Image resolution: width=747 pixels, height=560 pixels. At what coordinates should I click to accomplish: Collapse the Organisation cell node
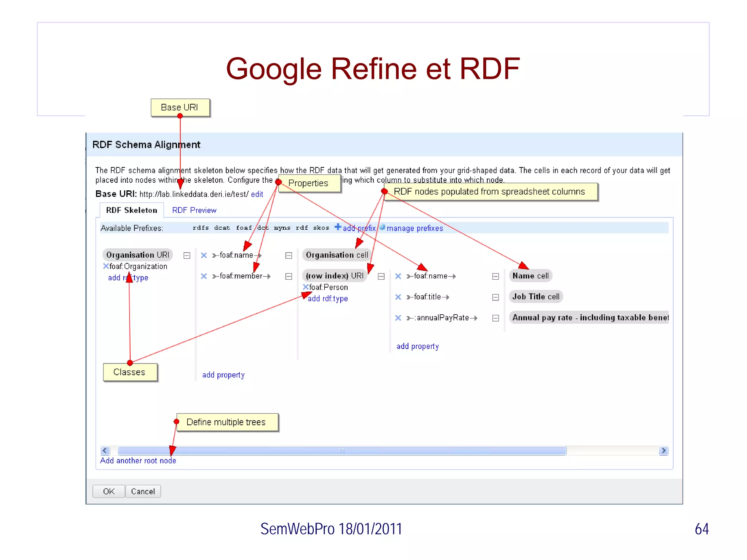click(289, 256)
